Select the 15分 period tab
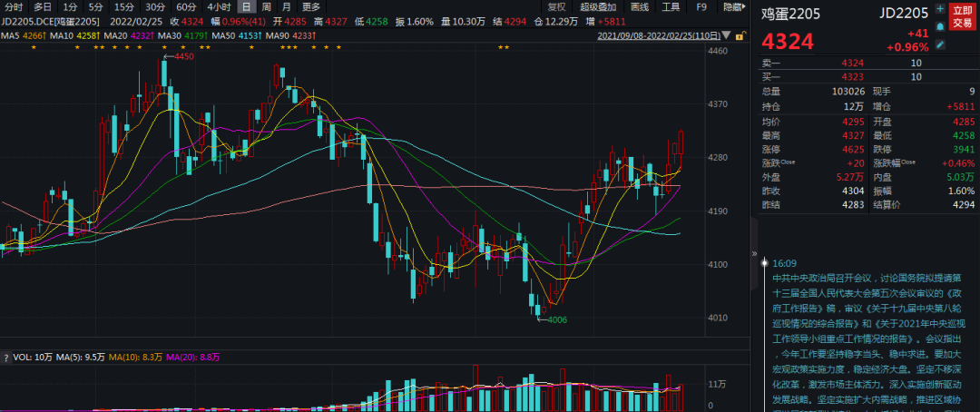This screenshot has height=412, width=980. (123, 7)
